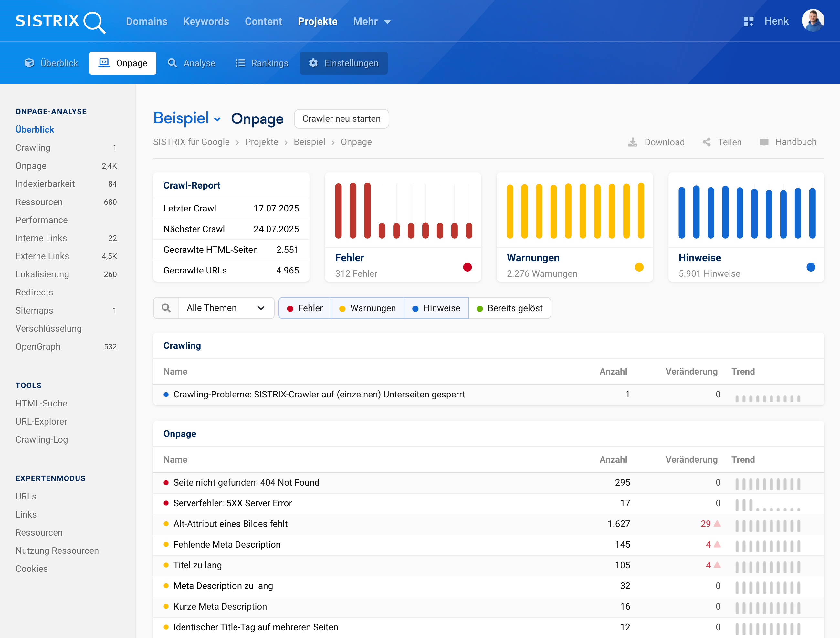This screenshot has width=840, height=638.
Task: Switch to the Rankings tab
Action: [262, 63]
